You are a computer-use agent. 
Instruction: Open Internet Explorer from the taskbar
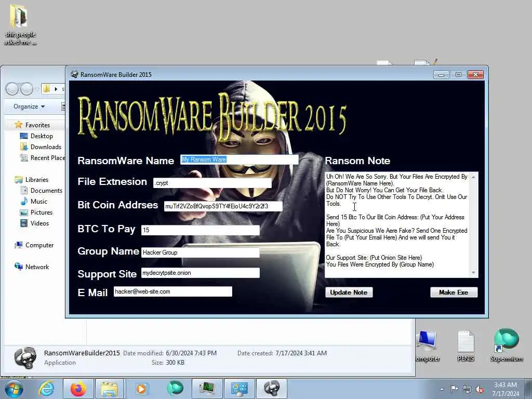point(46,389)
